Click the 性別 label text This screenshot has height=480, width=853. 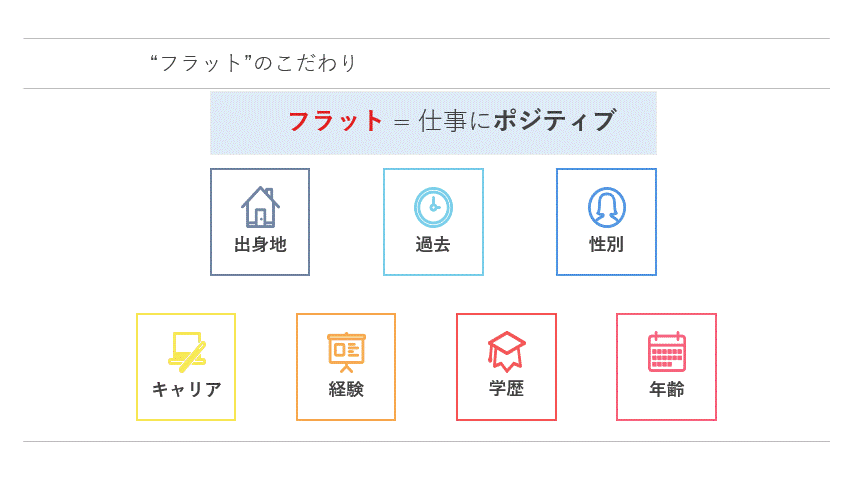(606, 245)
